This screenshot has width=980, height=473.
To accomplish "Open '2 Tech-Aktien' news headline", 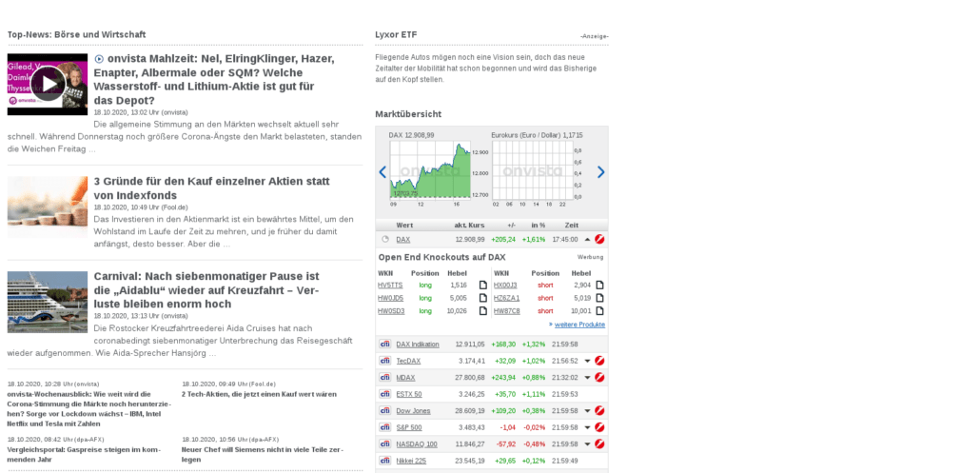I will (x=259, y=394).
